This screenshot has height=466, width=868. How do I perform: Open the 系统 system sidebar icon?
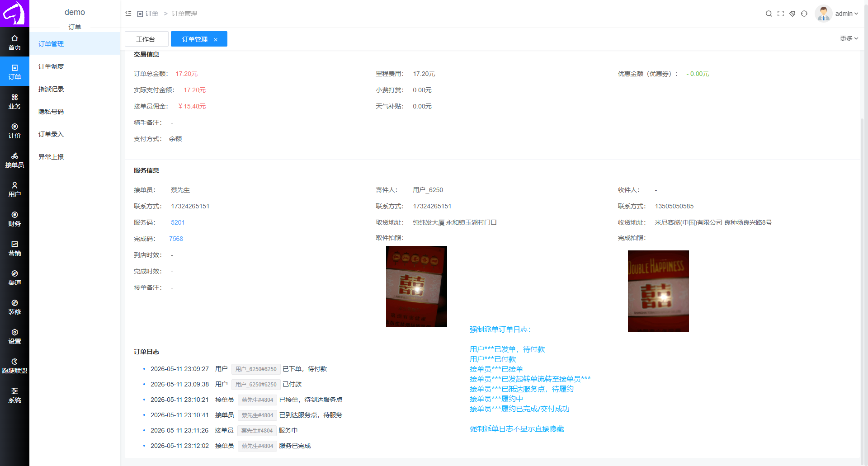(14, 395)
